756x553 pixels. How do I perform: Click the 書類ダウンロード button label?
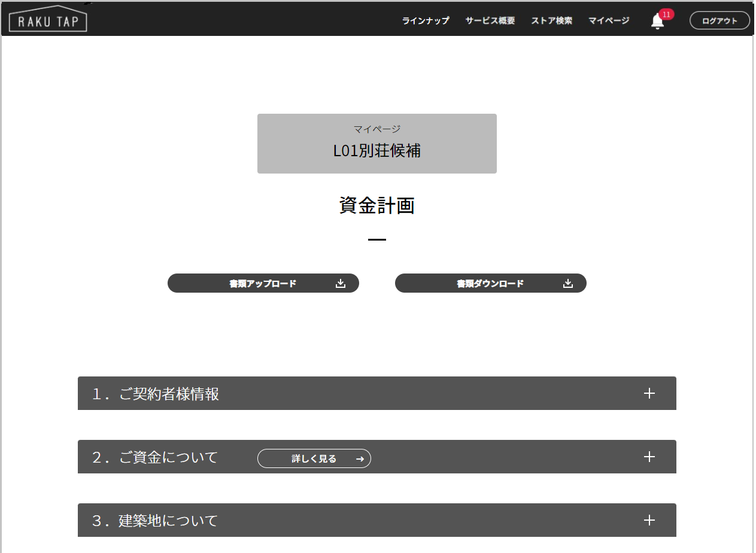coord(490,284)
